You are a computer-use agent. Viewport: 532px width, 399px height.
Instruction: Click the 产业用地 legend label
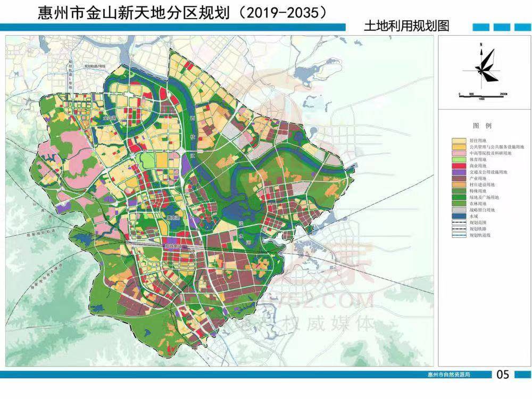point(478,178)
